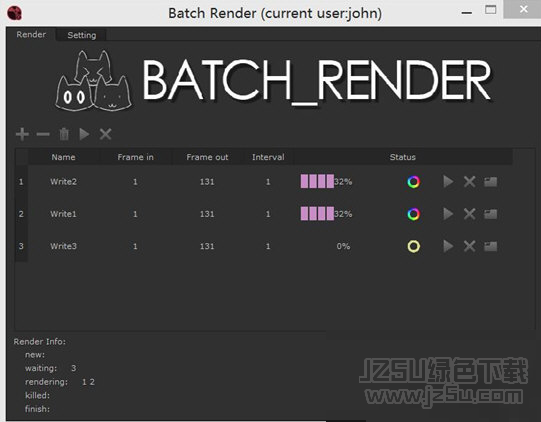541x422 pixels.
Task: Switch to the Render tab
Action: [x=31, y=35]
